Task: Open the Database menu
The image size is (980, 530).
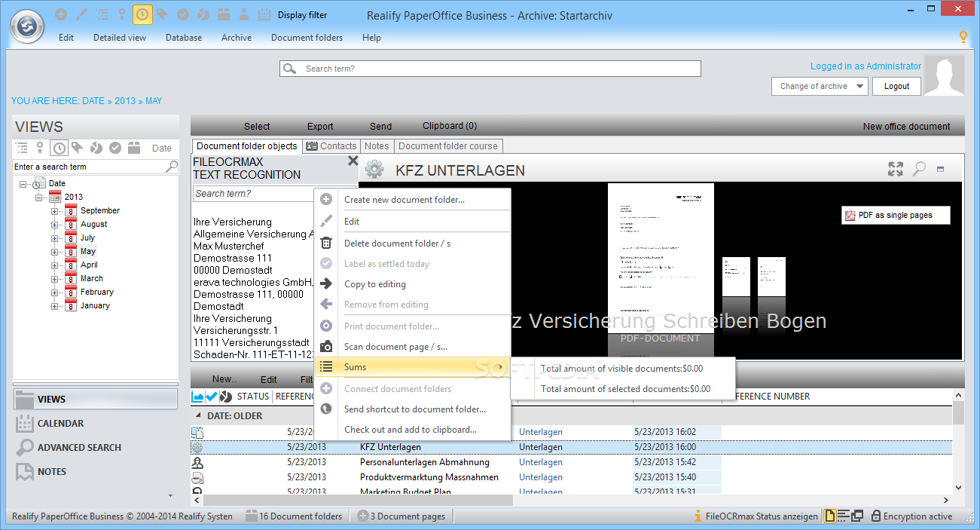Action: click(184, 38)
